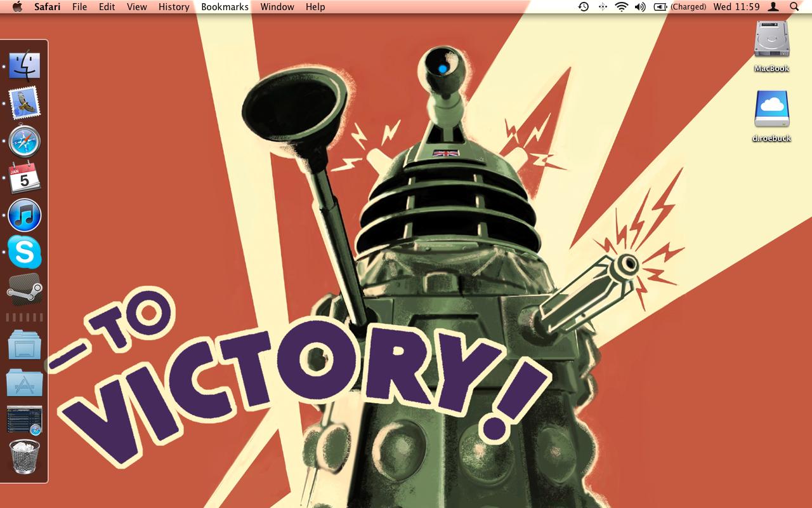Launch Mail from the dock
The image size is (812, 508).
[25, 103]
